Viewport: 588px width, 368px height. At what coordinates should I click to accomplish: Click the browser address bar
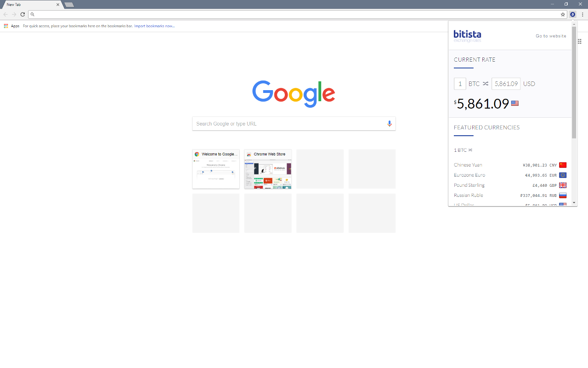tap(298, 14)
